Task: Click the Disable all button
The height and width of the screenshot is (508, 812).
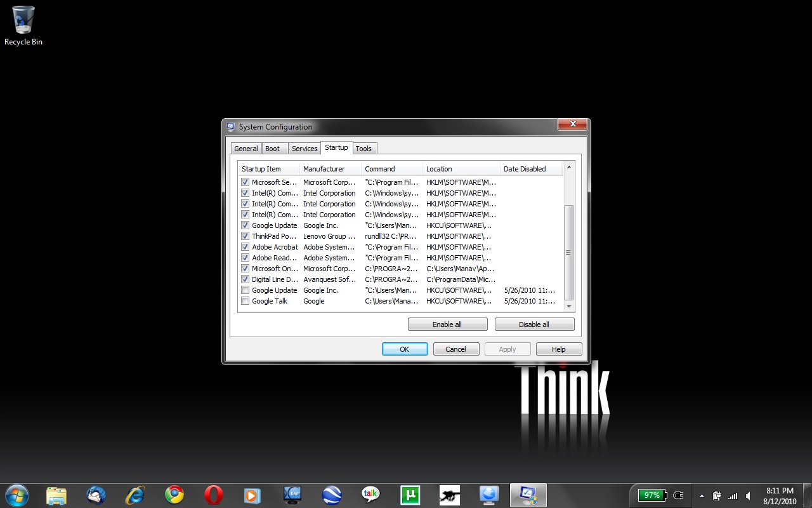Action: coord(534,324)
